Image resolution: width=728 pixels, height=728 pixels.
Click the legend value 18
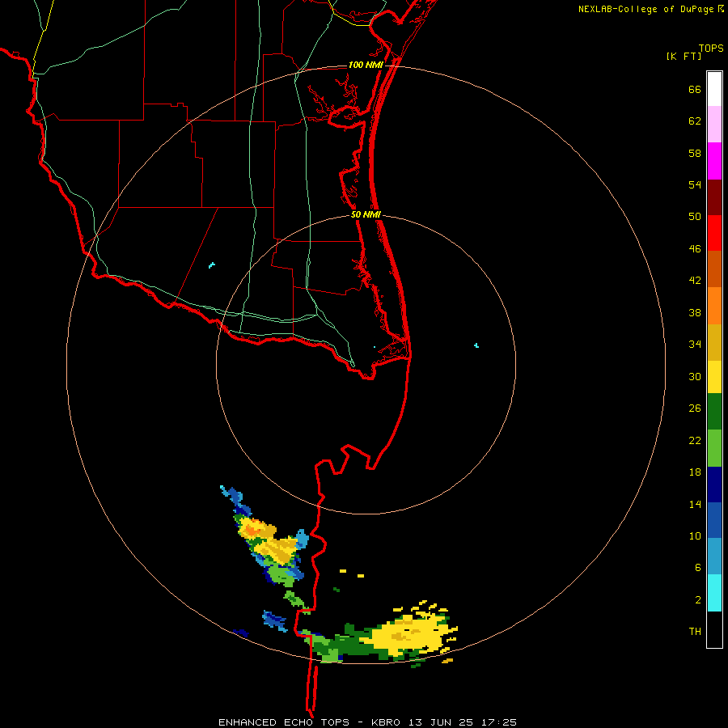[695, 472]
